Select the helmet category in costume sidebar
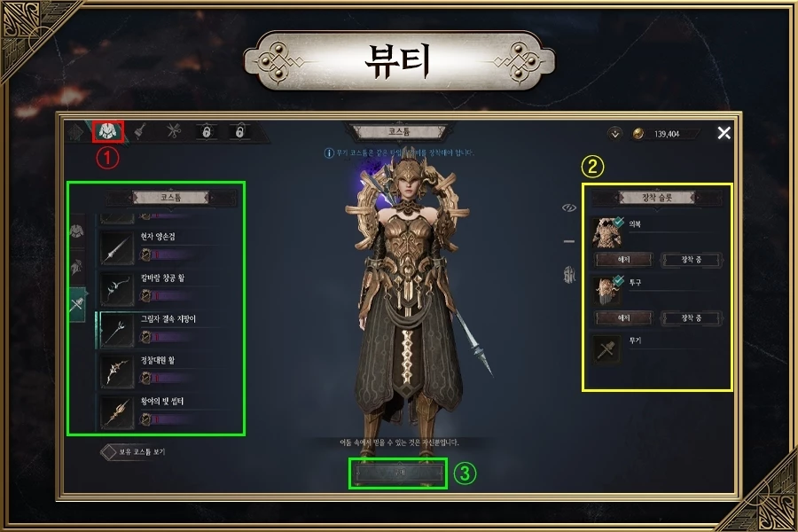Screen dimensions: 798x532 (x=77, y=266)
